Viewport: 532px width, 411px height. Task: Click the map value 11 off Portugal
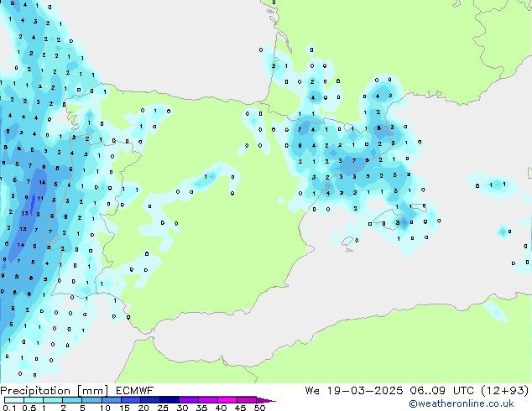click(40, 199)
